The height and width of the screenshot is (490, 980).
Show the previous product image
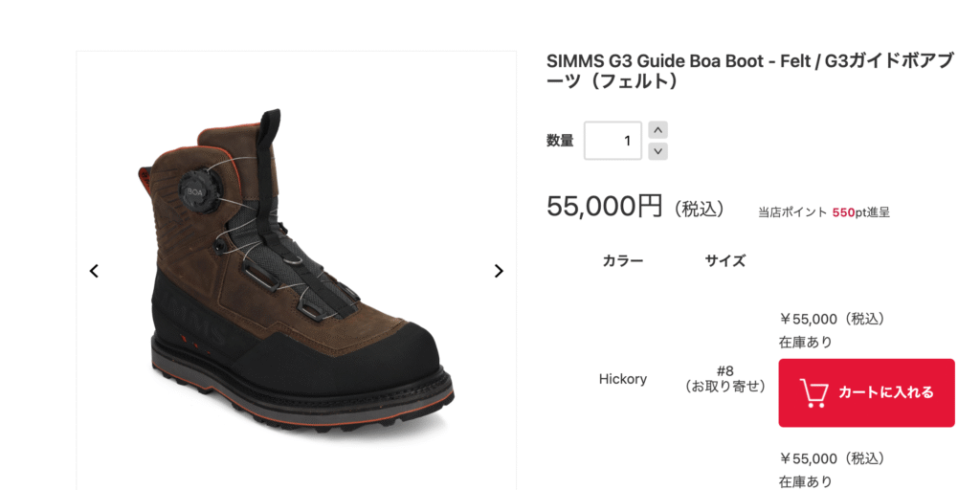pos(95,271)
